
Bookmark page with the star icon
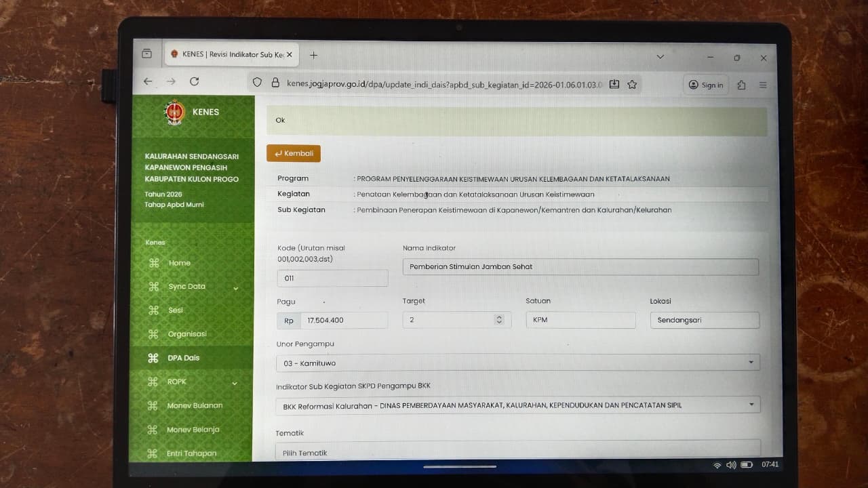tap(632, 84)
